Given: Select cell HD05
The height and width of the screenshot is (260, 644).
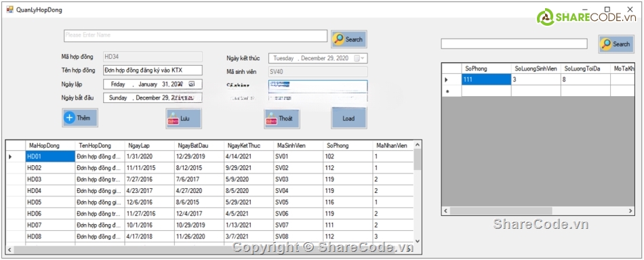Looking at the screenshot, I should pos(50,202).
